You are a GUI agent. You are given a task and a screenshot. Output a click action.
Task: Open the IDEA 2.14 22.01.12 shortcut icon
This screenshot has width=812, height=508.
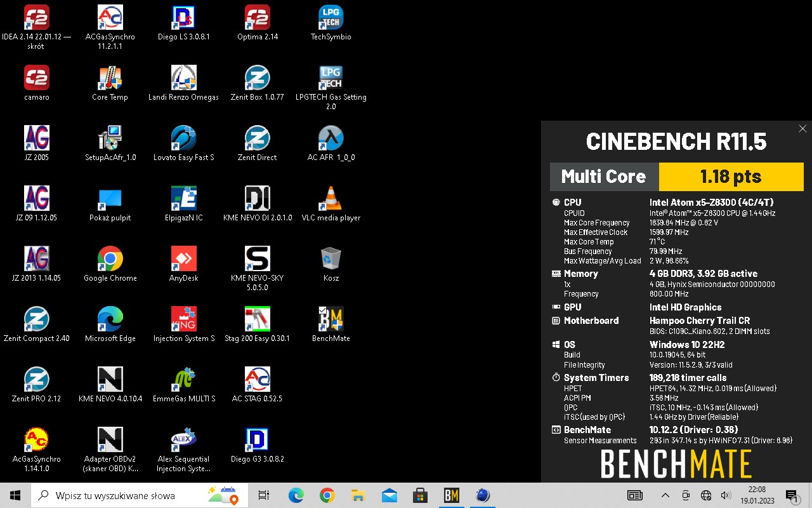(36, 18)
